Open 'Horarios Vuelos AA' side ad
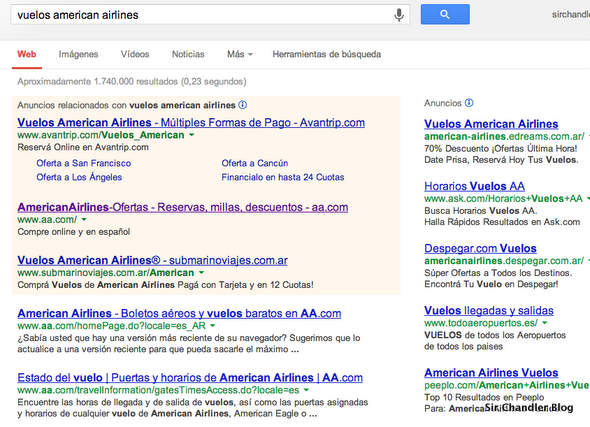Screen dimensions: 590x427 (x=474, y=186)
